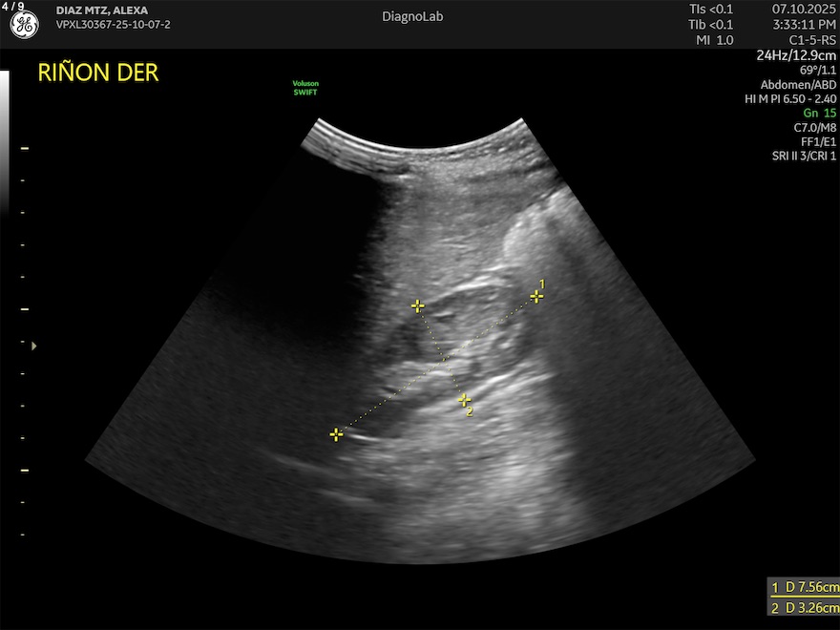Click the GE logo icon
Viewport: 840px width, 630px height.
click(24, 26)
